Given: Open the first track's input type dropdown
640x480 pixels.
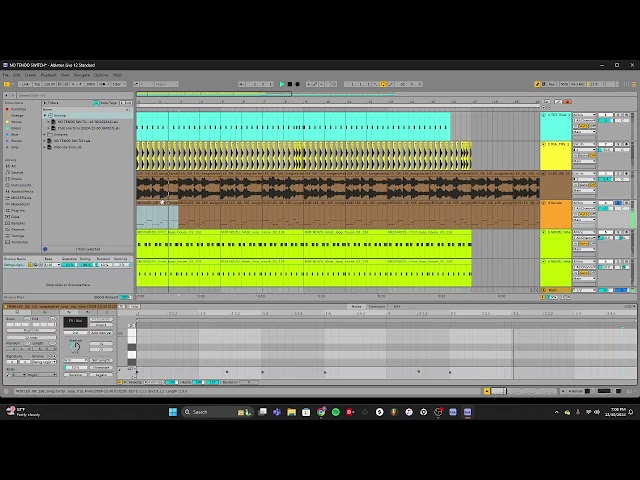Looking at the screenshot, I should (x=584, y=115).
